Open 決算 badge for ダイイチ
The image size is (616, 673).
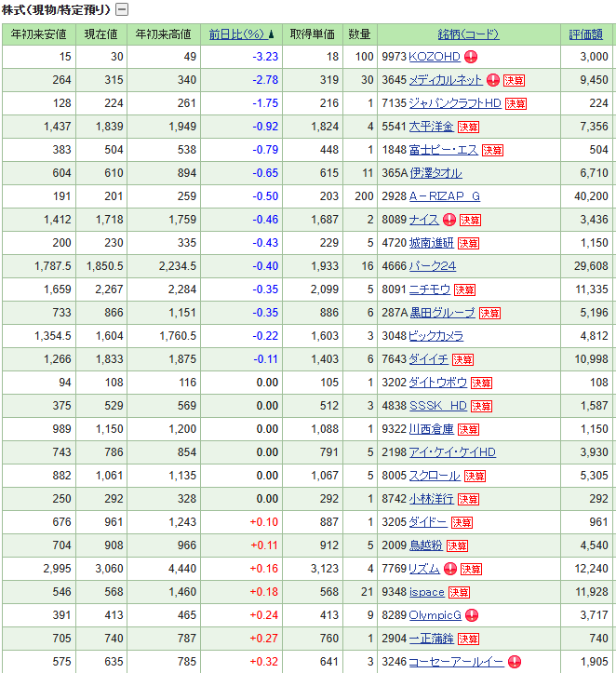click(462, 359)
